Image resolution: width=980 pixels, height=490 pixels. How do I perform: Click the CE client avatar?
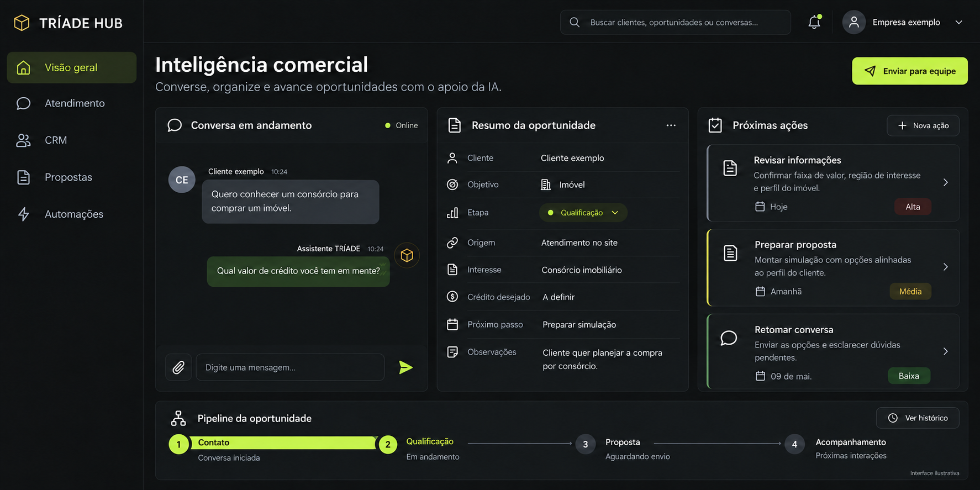(182, 180)
